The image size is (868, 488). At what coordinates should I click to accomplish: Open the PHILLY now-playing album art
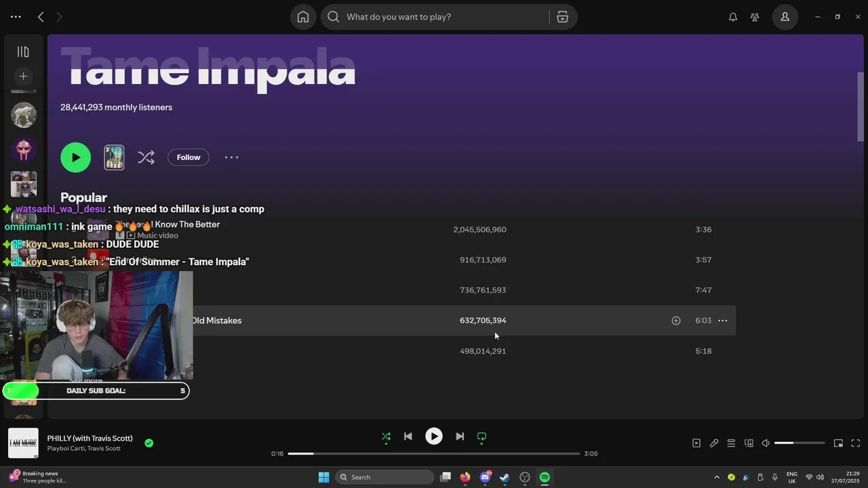pyautogui.click(x=23, y=443)
